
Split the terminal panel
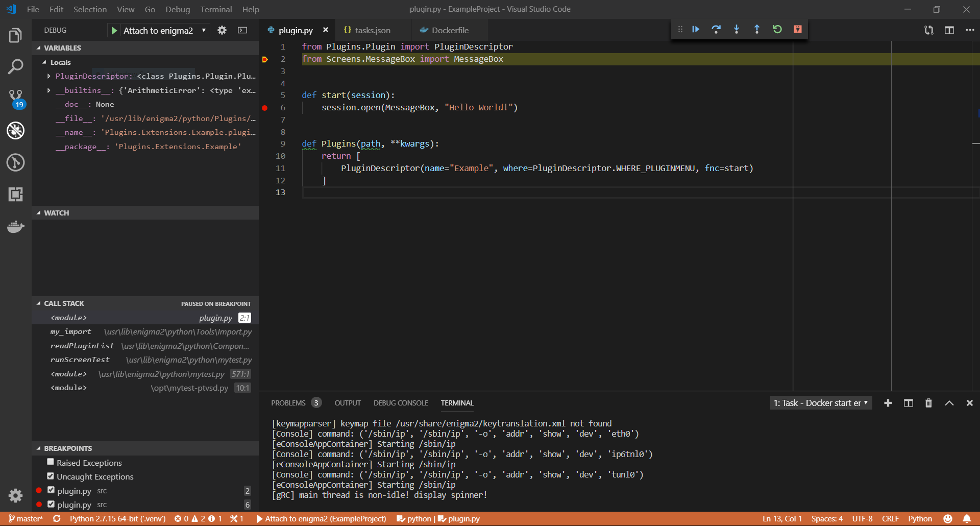[x=909, y=403]
